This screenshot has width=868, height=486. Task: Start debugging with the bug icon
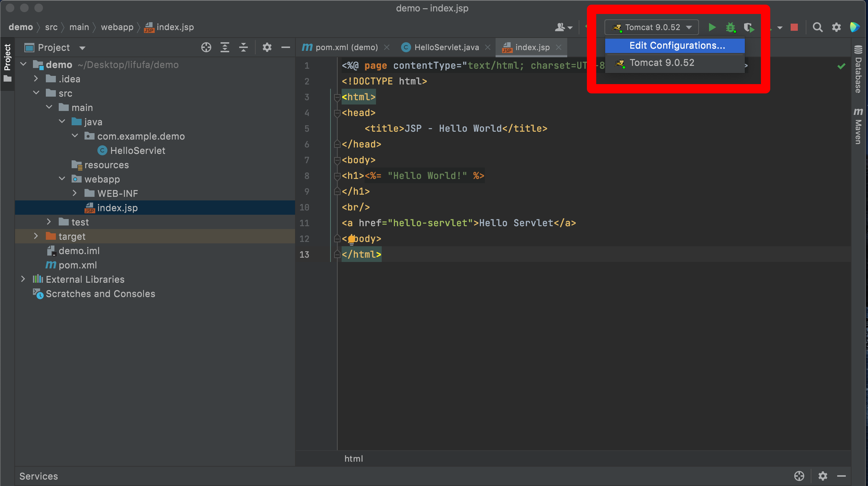tap(730, 27)
